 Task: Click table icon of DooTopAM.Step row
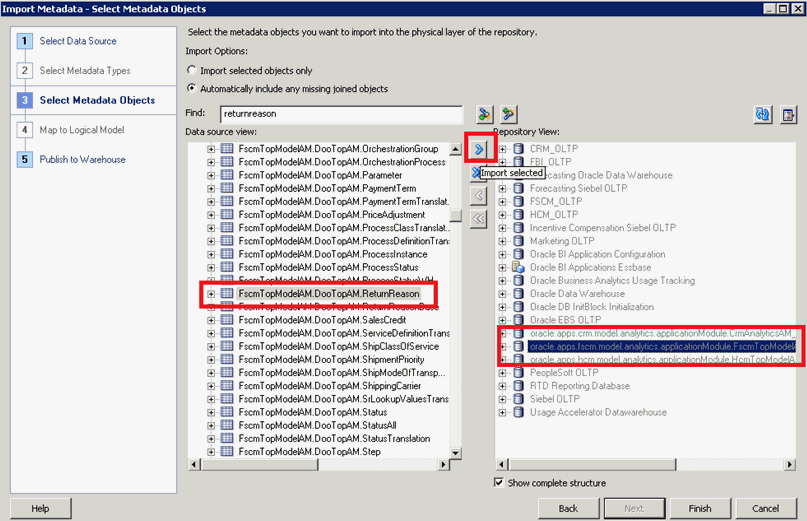click(227, 451)
